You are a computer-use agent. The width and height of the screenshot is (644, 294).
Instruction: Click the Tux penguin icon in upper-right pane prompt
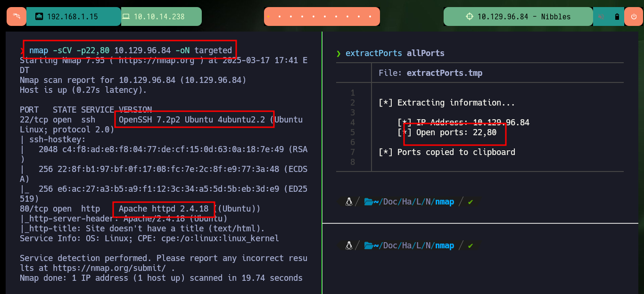click(349, 202)
